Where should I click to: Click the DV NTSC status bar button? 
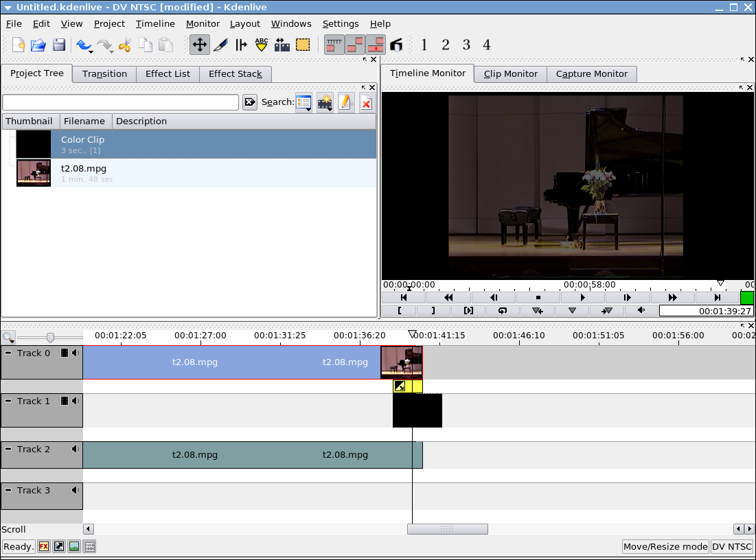pos(732,546)
